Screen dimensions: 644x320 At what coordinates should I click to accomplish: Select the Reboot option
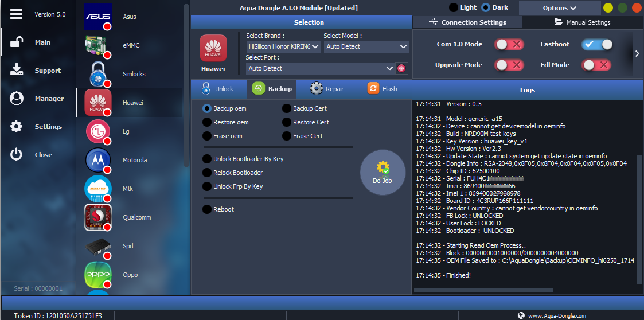point(207,209)
